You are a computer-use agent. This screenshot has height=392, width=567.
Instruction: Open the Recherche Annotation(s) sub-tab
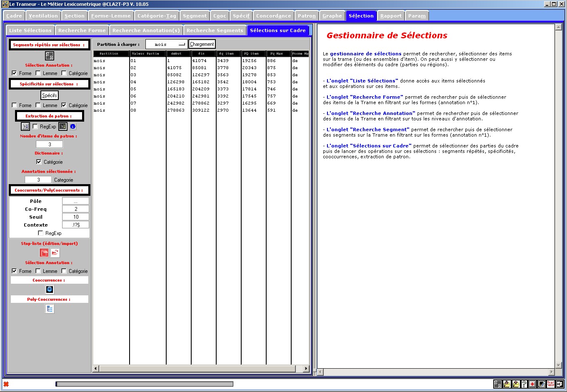[x=146, y=30]
